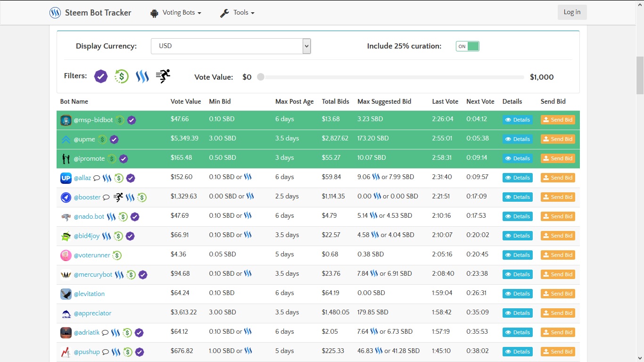Image resolution: width=644 pixels, height=362 pixels.
Task: Click the Vote Value column header
Action: [x=186, y=101]
